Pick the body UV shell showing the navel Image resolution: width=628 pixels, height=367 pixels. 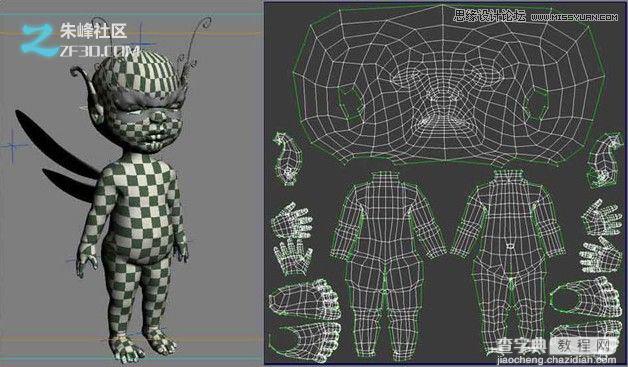tap(509, 262)
